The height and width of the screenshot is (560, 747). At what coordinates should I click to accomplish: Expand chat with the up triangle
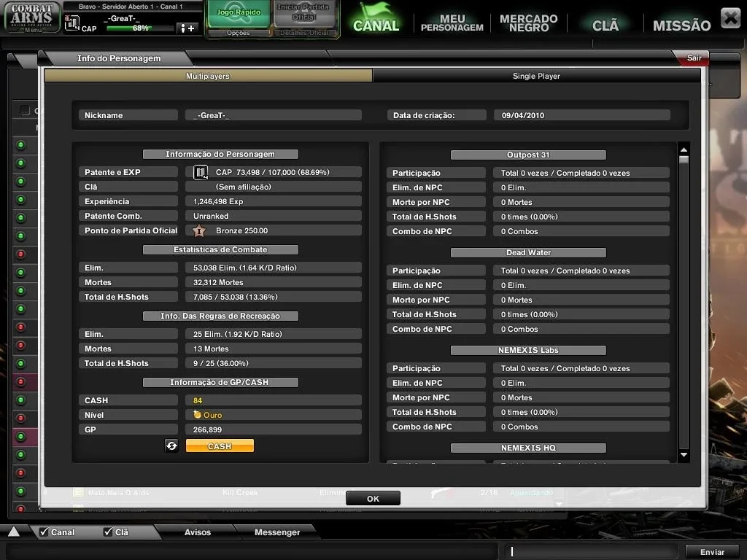coord(14,532)
